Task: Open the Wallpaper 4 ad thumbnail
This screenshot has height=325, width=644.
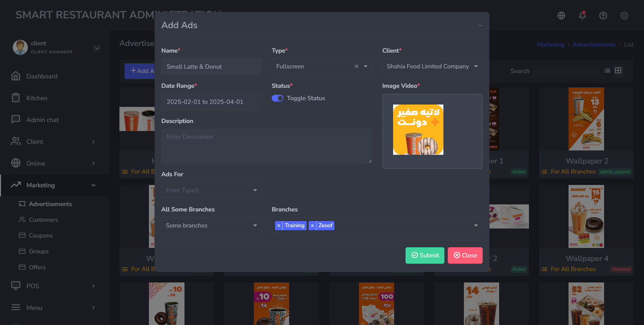Action: (x=586, y=216)
